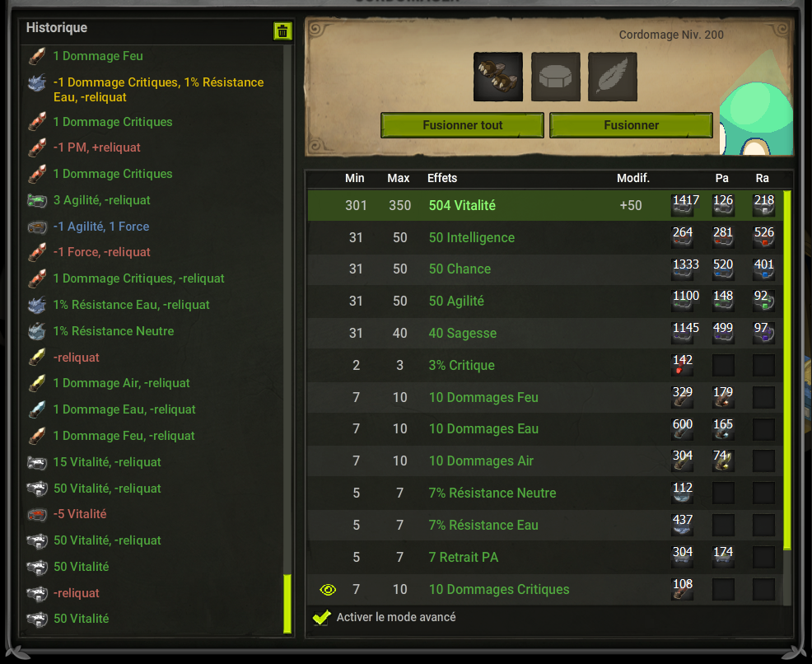Choose the 1417 Vitalité base rune

tap(683, 205)
